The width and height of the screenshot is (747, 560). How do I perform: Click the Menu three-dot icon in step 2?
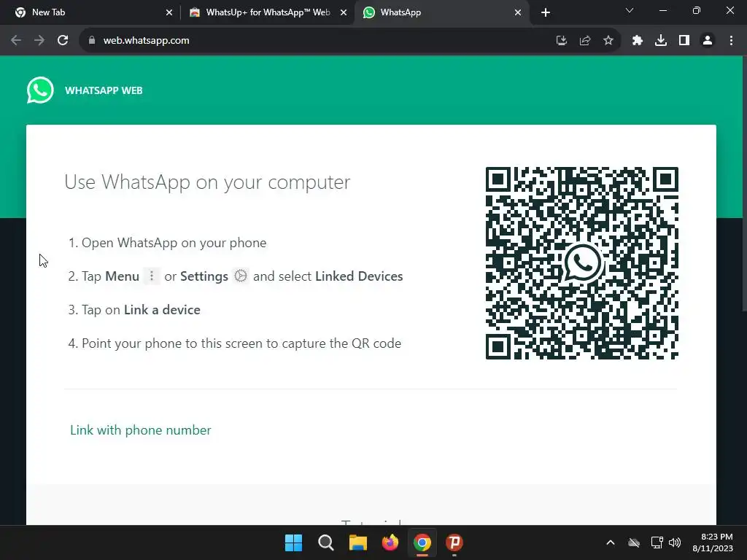click(152, 276)
